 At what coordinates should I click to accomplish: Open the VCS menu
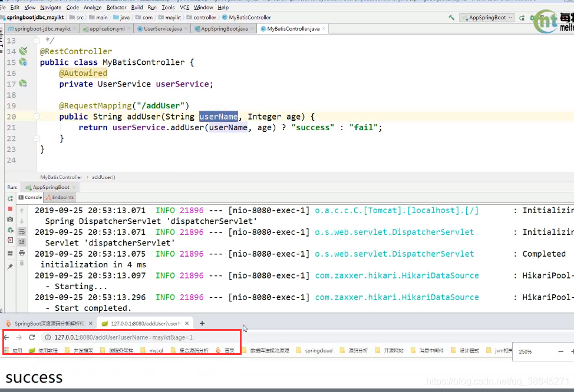pos(184,7)
